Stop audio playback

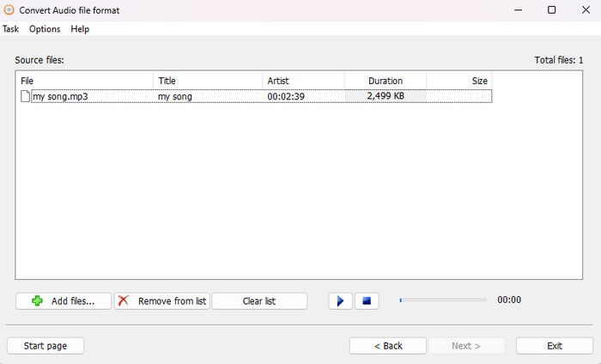[367, 301]
